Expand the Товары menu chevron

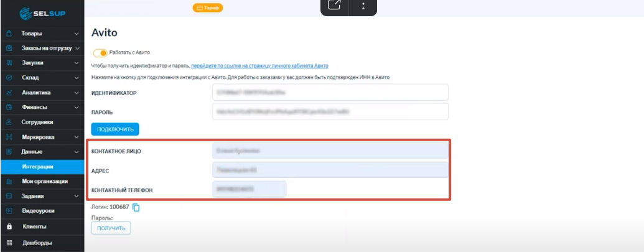(77, 34)
